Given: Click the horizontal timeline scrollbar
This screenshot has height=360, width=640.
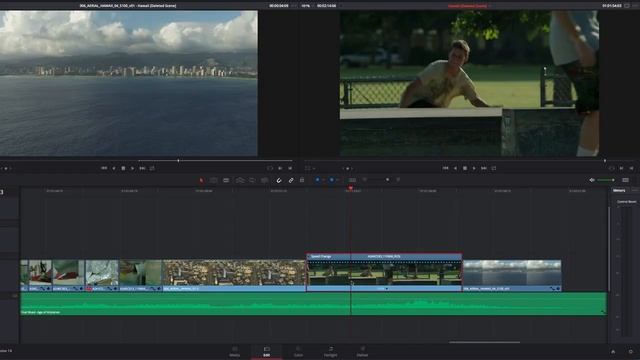Looking at the screenshot, I should [484, 342].
